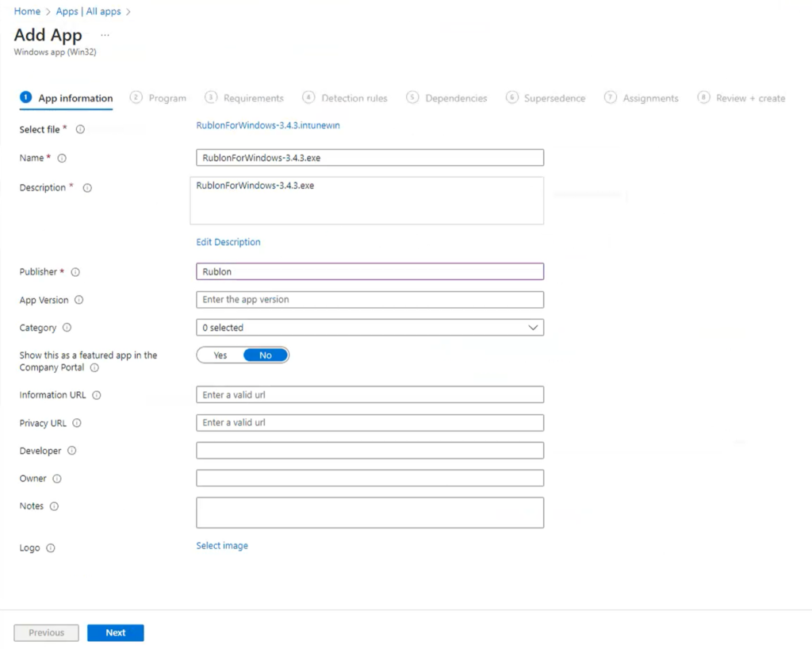Set featured app toggle to Yes

coord(219,355)
